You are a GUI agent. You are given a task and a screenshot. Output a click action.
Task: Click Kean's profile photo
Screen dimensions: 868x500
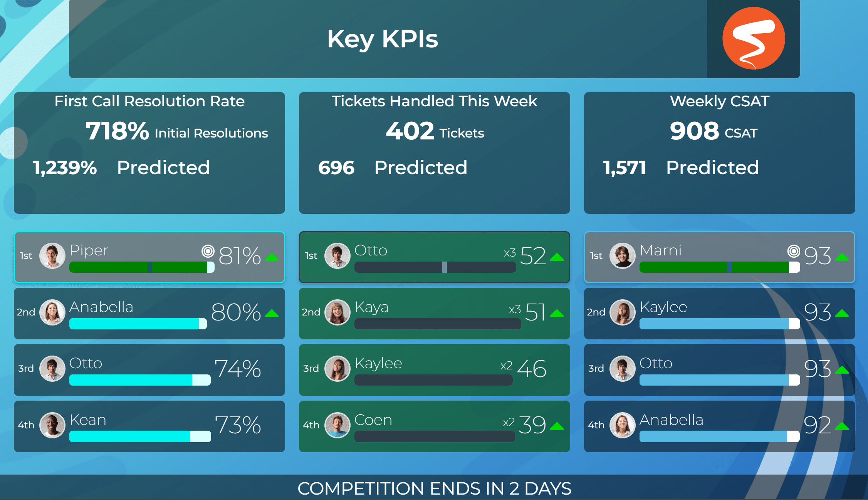click(x=52, y=425)
